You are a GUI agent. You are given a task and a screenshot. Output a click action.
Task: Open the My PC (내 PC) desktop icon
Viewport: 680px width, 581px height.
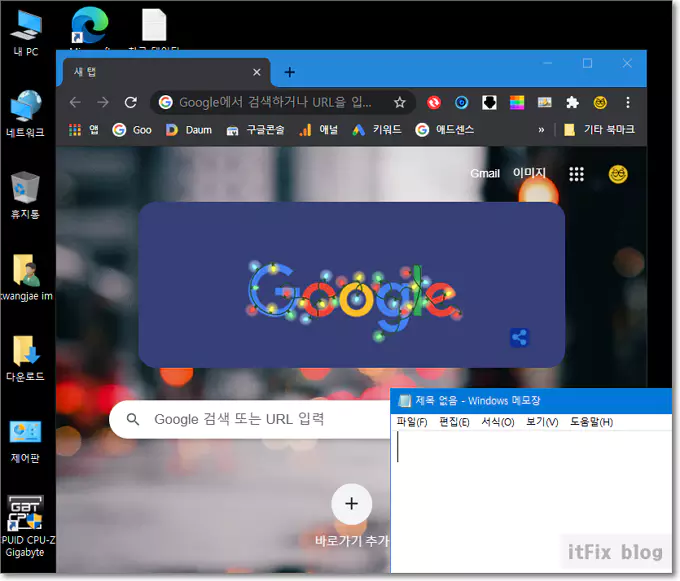coord(26,33)
